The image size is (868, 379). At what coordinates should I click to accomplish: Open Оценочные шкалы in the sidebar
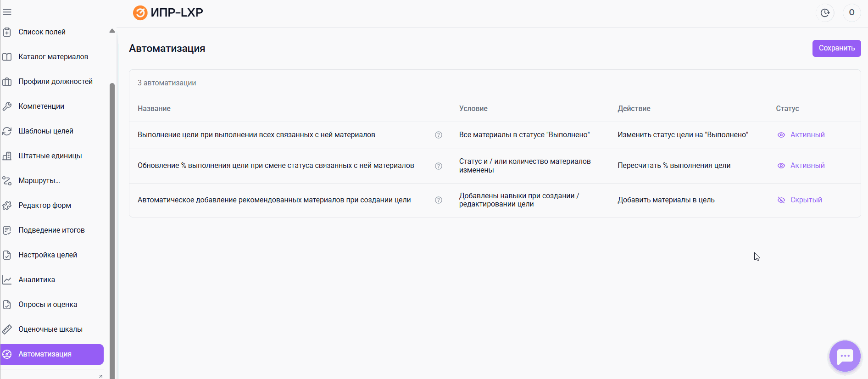tap(50, 329)
